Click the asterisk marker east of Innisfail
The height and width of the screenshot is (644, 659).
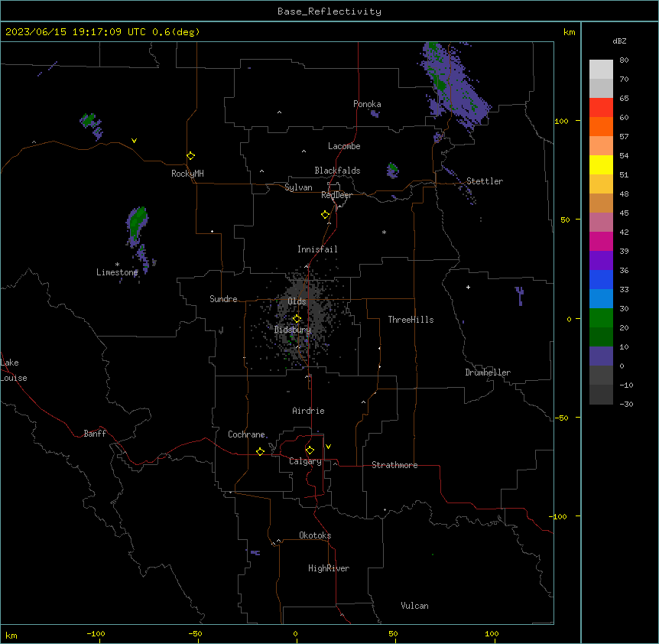[384, 232]
